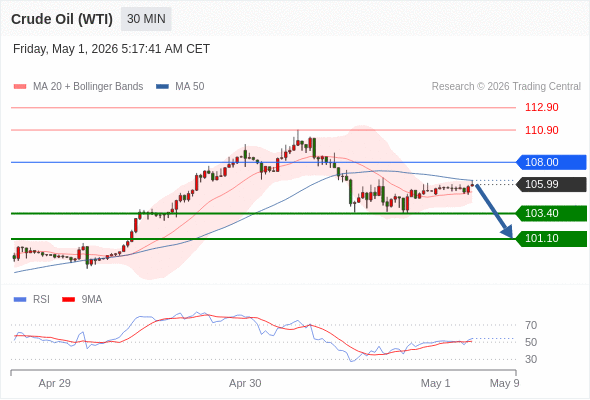
Task: Select the 101.10 green target tag
Action: tap(551, 239)
